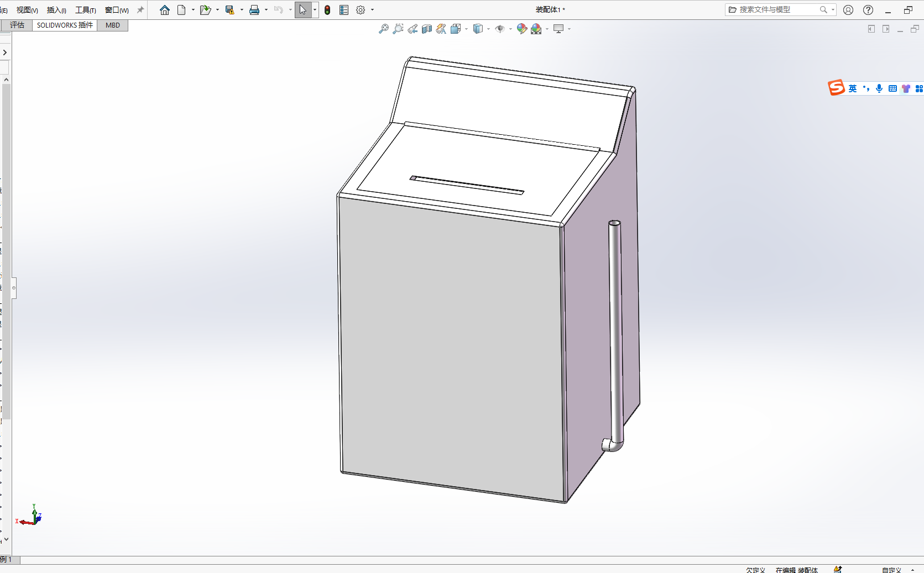
Task: Click left panel collapse handle
Action: coord(14,288)
